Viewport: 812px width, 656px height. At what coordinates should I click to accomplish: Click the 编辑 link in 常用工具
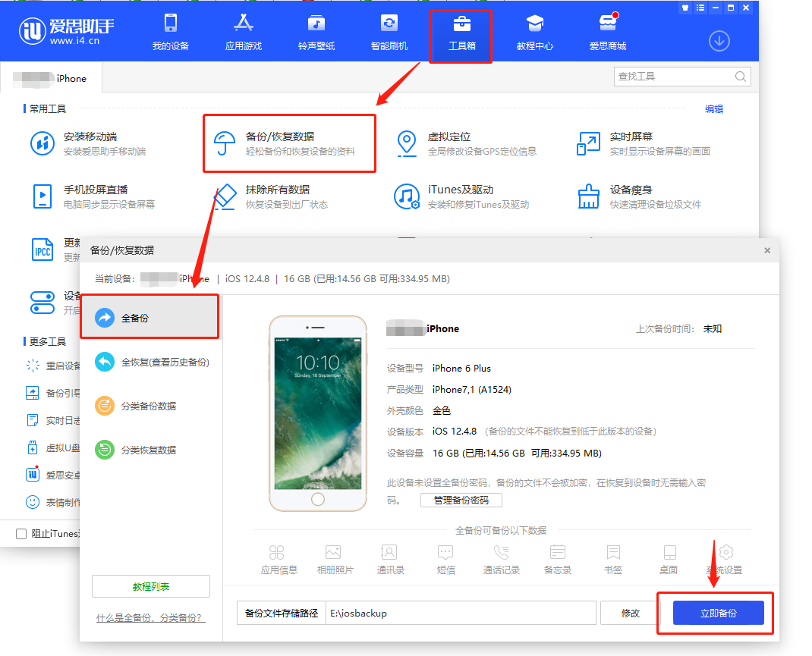click(x=713, y=108)
